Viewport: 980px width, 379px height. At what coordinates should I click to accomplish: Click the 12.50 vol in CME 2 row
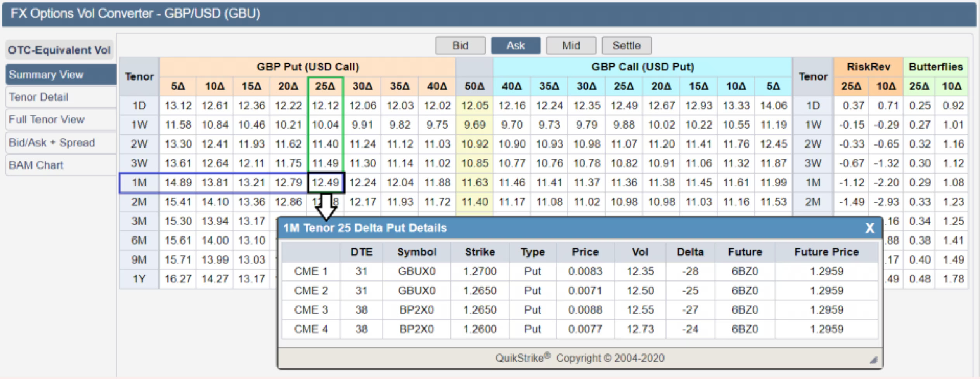click(x=640, y=290)
